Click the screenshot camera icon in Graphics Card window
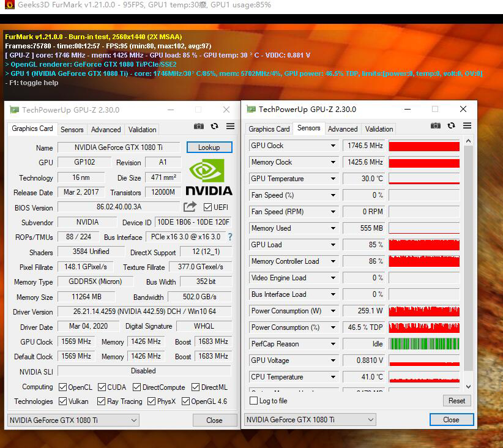The height and width of the screenshot is (448, 503). click(x=199, y=126)
